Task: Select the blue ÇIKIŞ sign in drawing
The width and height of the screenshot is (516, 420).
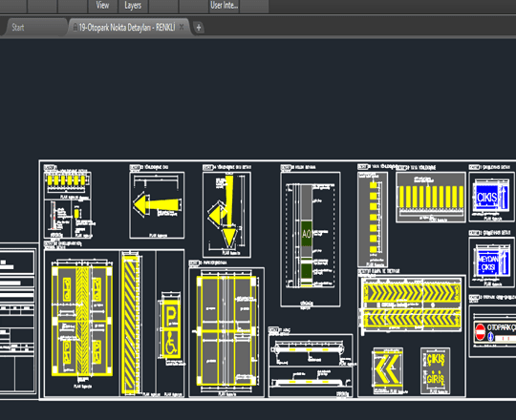Action: click(492, 198)
